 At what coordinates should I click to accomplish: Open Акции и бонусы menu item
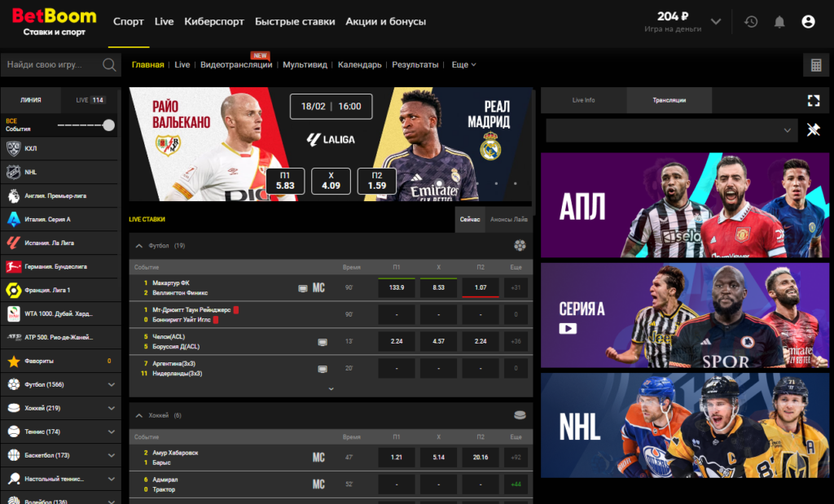(385, 22)
